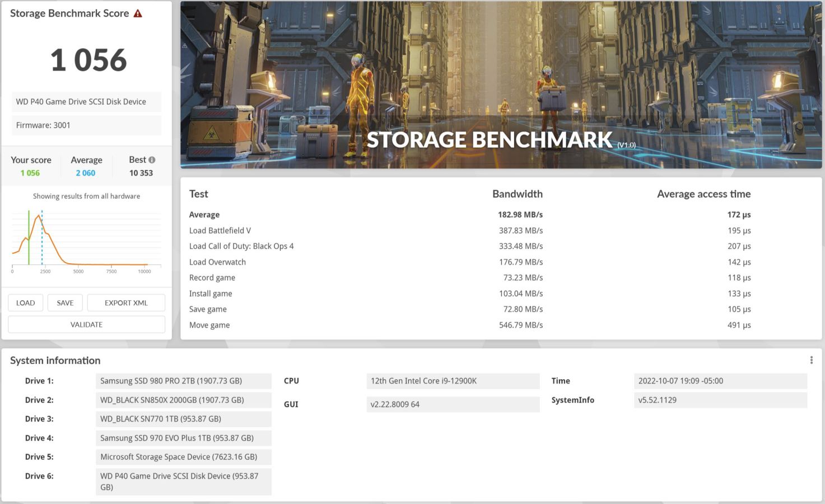Click the Best score value 10 353

coord(141,173)
